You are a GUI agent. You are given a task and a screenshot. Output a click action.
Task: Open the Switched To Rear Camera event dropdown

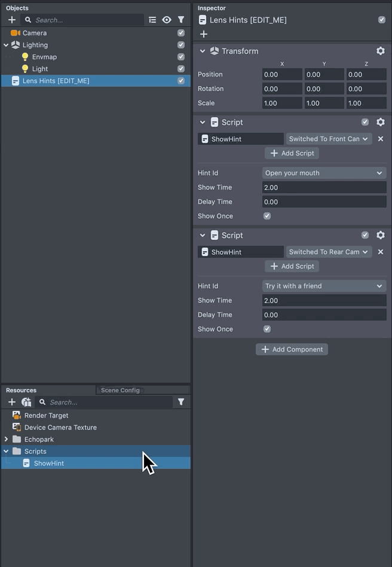pos(329,252)
